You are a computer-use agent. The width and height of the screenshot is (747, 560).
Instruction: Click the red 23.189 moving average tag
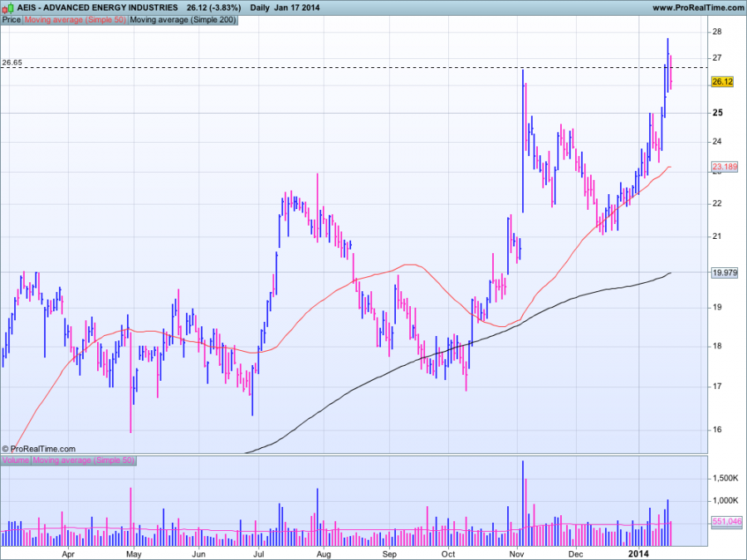724,167
